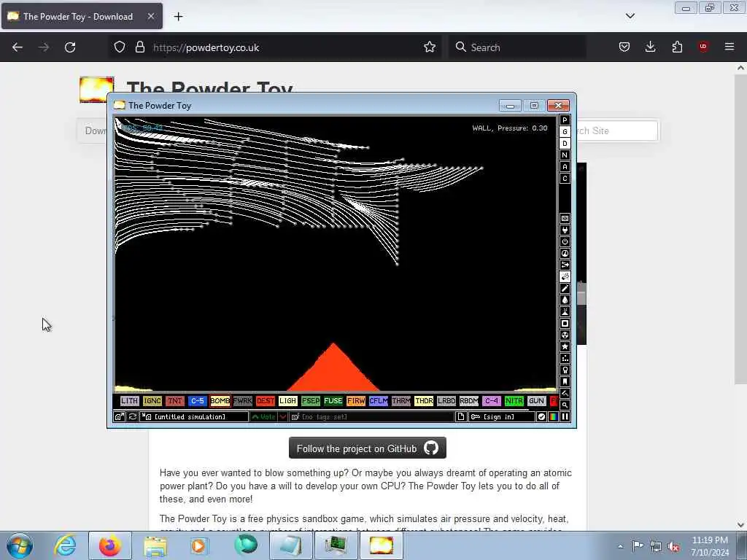Expand the list all tabs chevron
This screenshot has height=560, width=747.
tap(630, 16)
